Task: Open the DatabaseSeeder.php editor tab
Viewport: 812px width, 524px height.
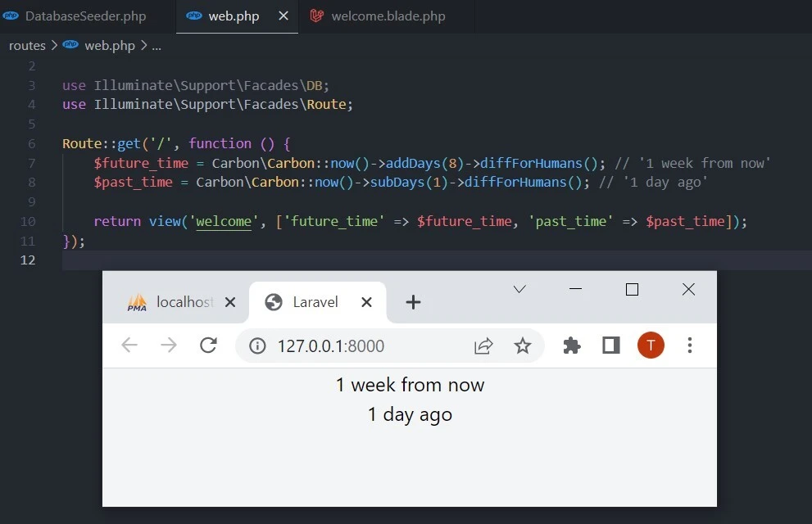Action: (x=84, y=16)
